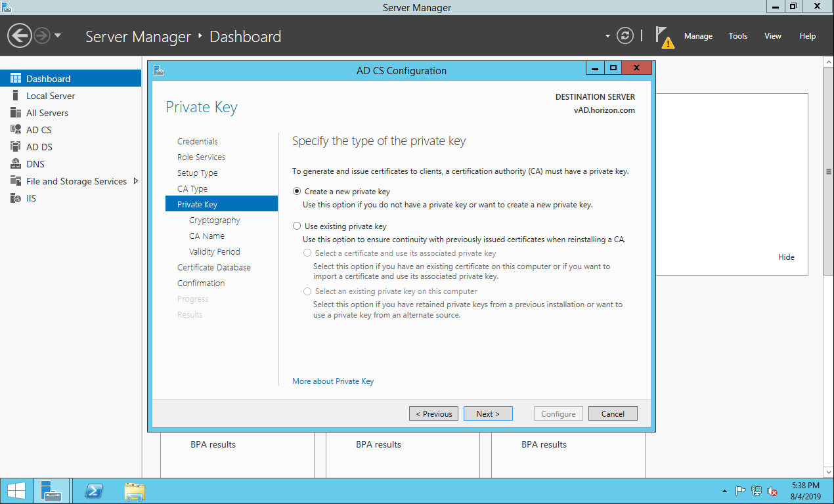Click the dashboard vertical scrollbar
The image size is (834, 504).
click(828, 171)
